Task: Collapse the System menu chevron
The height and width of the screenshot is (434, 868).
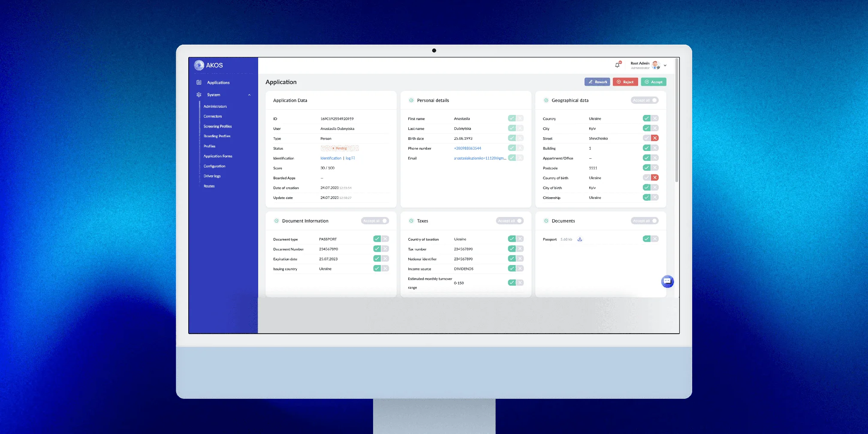Action: pos(249,95)
